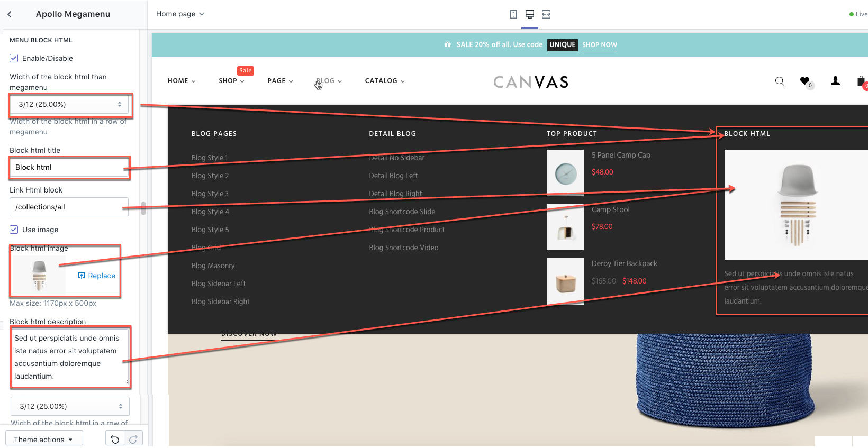Expand HOME menu chevron
The width and height of the screenshot is (868, 448).
(x=194, y=81)
